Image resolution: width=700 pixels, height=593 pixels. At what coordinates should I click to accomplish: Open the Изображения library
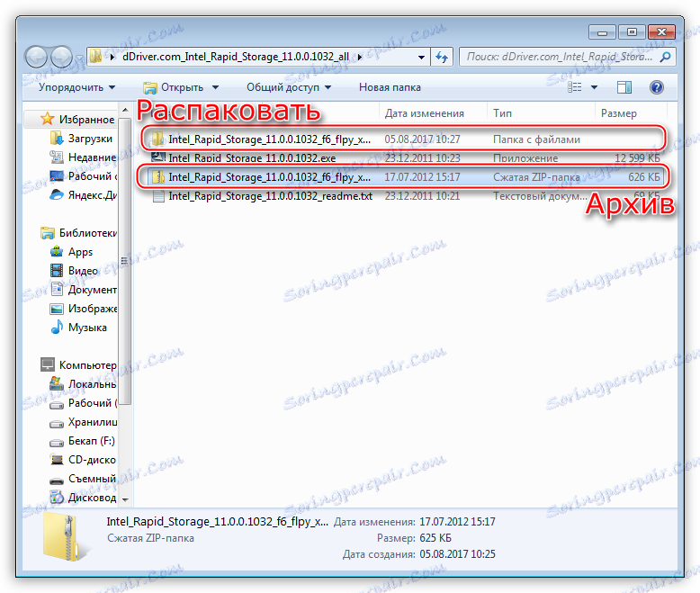pyautogui.click(x=83, y=309)
